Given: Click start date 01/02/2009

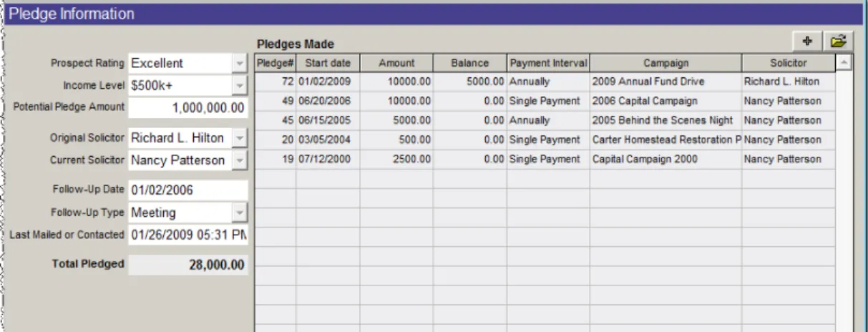Looking at the screenshot, I should (x=328, y=82).
